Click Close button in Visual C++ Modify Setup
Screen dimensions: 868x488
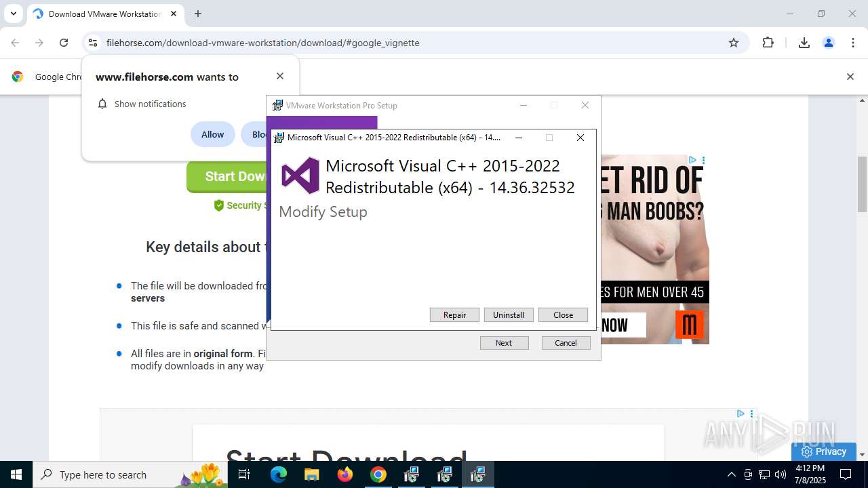[563, 315]
